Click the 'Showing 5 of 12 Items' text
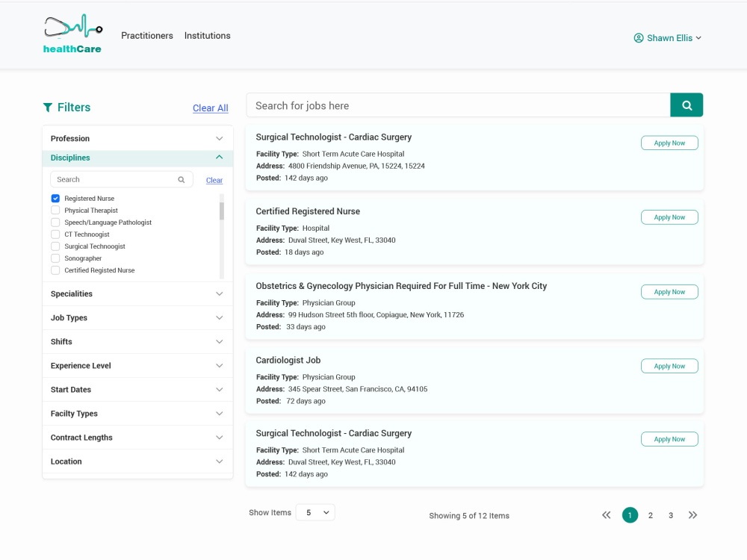This screenshot has height=560, width=747. point(469,516)
